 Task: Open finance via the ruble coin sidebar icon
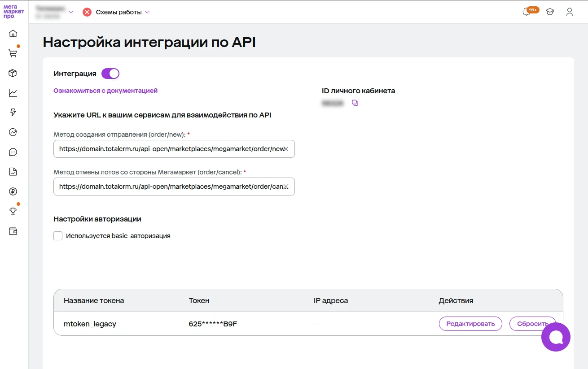pyautogui.click(x=13, y=191)
